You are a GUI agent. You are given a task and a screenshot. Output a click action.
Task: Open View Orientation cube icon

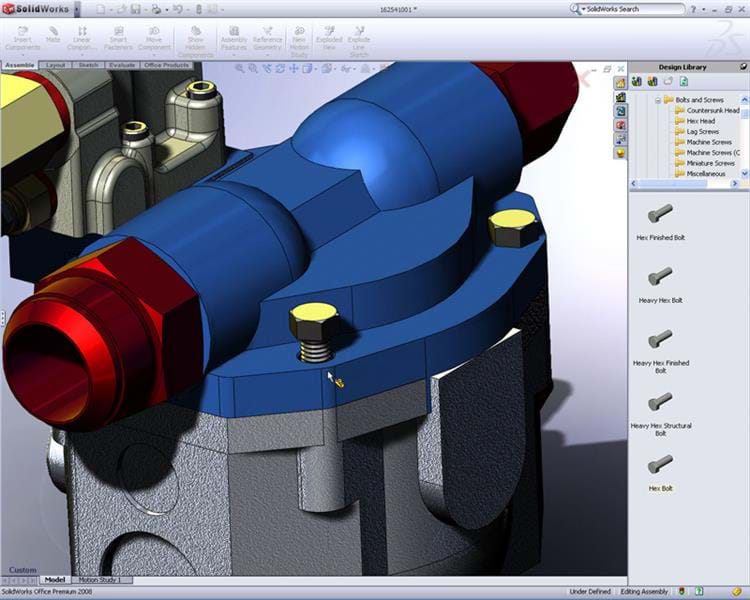tap(307, 69)
